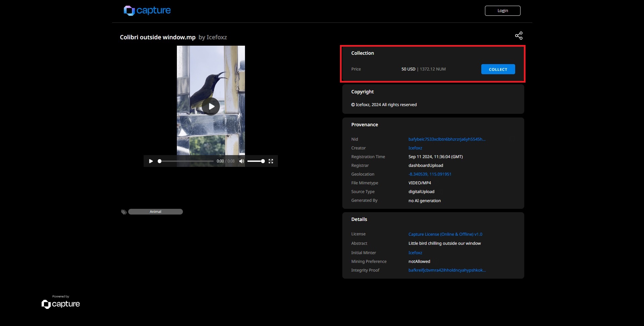Open the Capture License v1.0 link
644x326 pixels.
point(445,234)
